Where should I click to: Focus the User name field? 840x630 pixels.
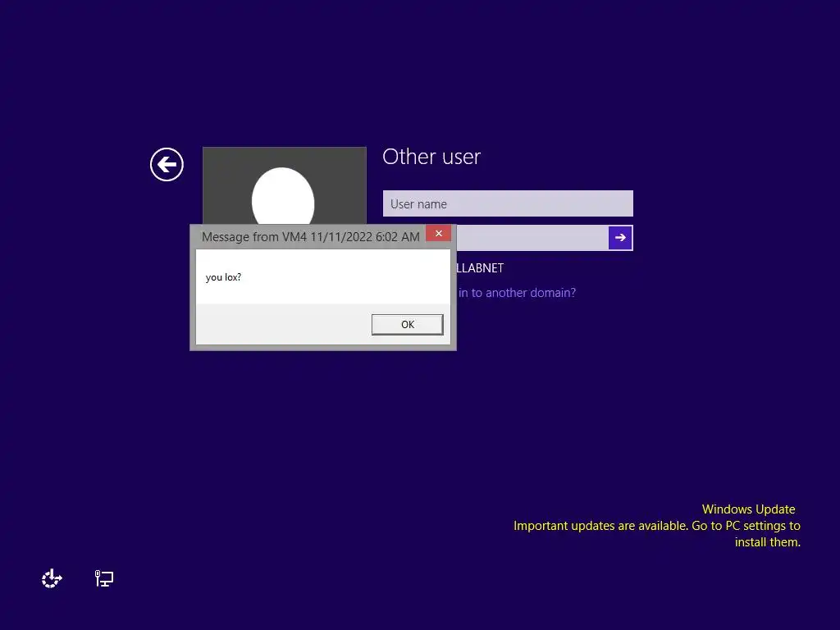(508, 203)
